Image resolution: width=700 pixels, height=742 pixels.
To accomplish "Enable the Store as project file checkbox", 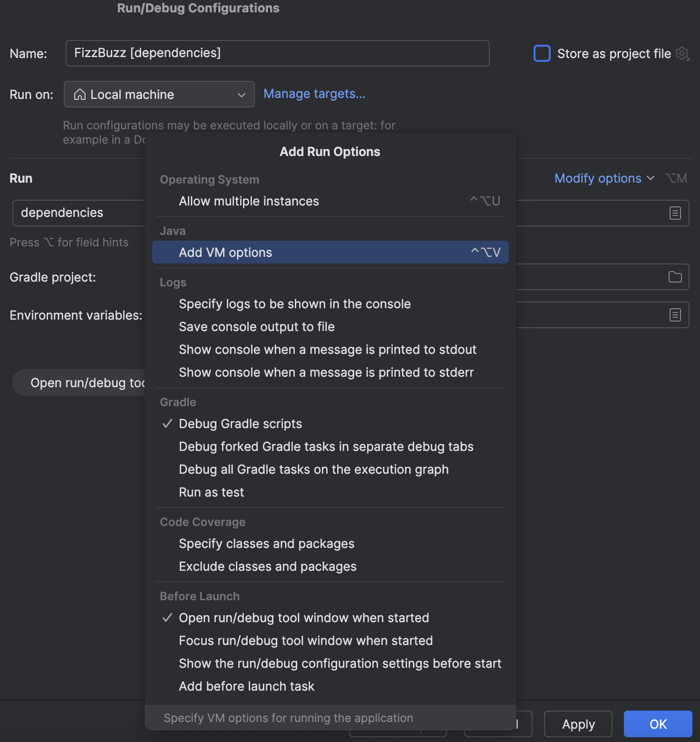I will pos(542,54).
